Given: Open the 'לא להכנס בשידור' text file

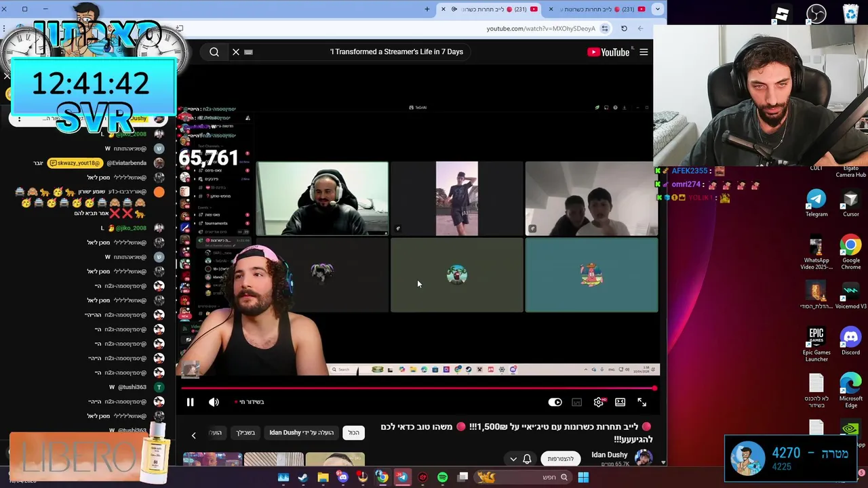Looking at the screenshot, I should coord(816,391).
